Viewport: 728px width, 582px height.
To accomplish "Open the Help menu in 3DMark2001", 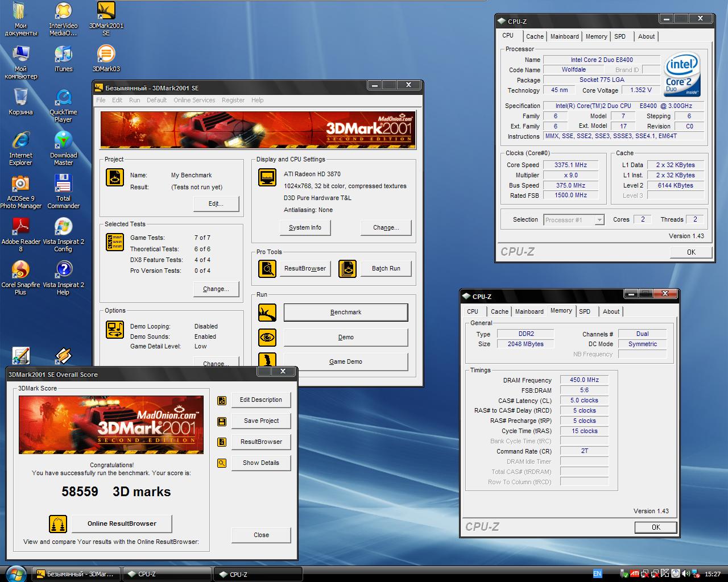I will click(x=258, y=100).
